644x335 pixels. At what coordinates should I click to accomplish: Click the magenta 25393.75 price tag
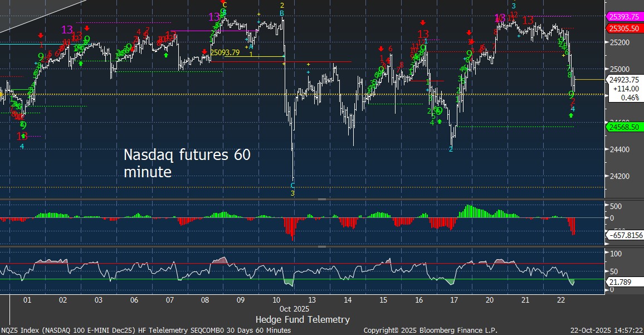pyautogui.click(x=623, y=17)
